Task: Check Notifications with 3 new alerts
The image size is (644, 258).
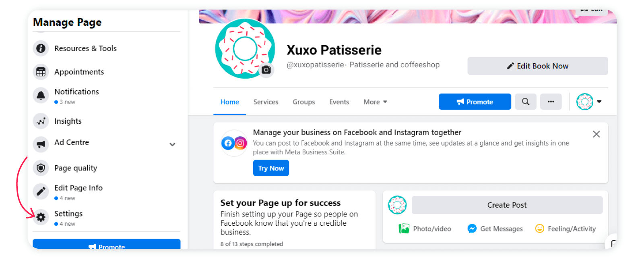Action: (x=41, y=95)
